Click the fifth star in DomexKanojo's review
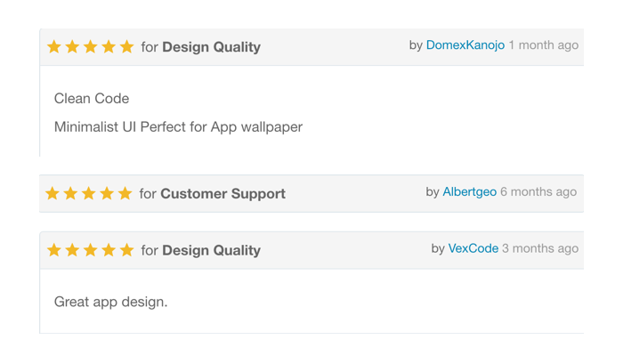Image resolution: width=623 pixels, height=364 pixels. click(x=126, y=46)
